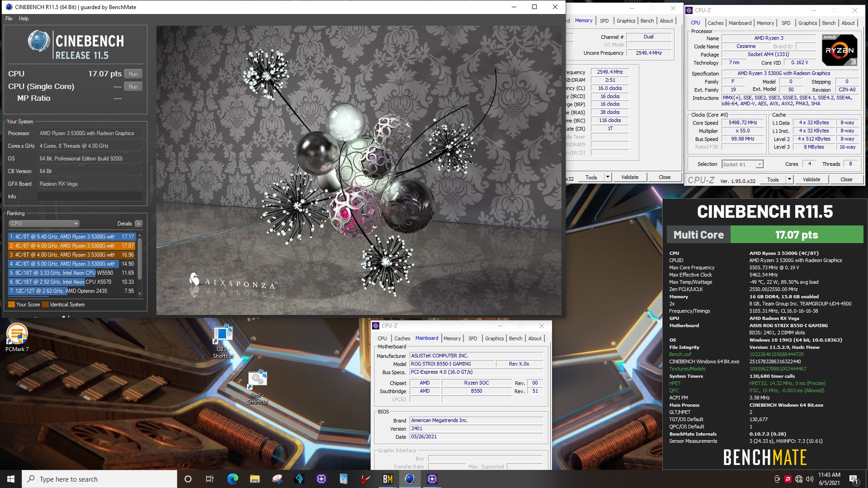This screenshot has height=488, width=868.
Task: Open Snipping Tool from taskbar
Action: (x=277, y=479)
